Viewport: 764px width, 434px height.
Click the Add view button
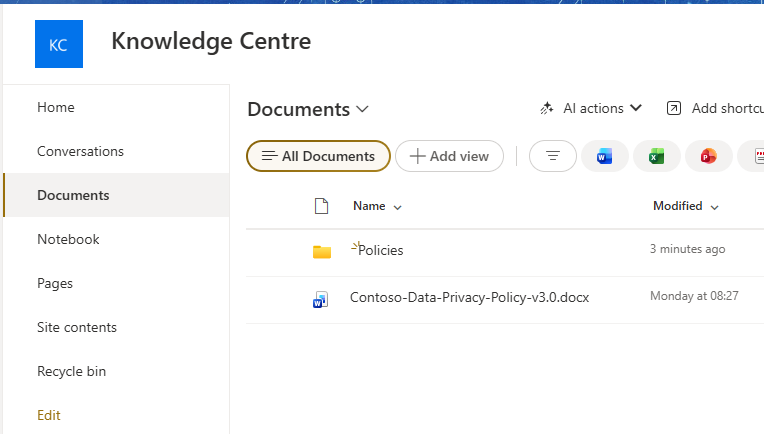(x=449, y=156)
